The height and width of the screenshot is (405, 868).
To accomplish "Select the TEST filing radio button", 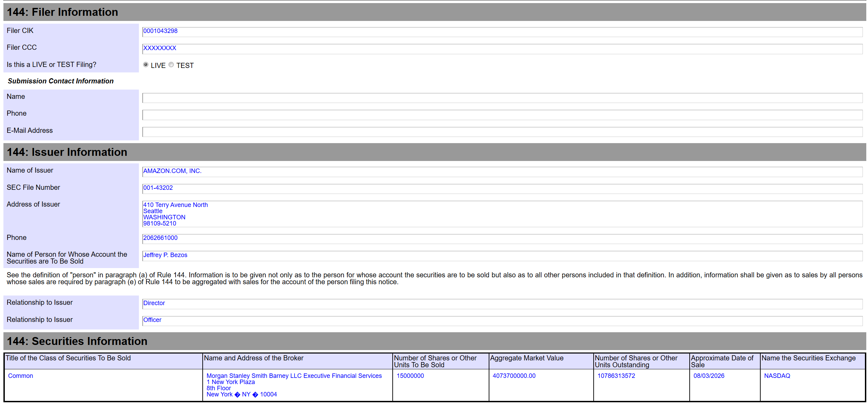I will coord(171,65).
